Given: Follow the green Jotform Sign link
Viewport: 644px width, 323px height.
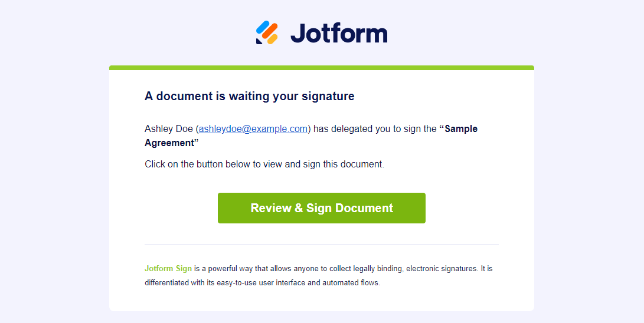Looking at the screenshot, I should pos(168,269).
